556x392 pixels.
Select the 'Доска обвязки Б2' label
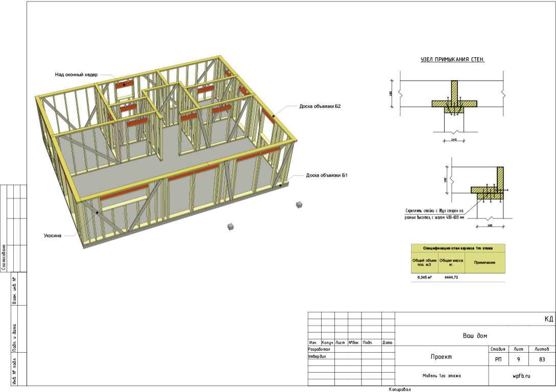tap(320, 107)
